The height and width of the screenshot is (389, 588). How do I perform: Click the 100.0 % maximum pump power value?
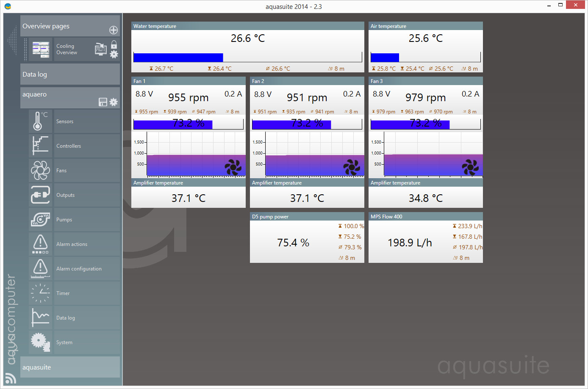pos(354,226)
